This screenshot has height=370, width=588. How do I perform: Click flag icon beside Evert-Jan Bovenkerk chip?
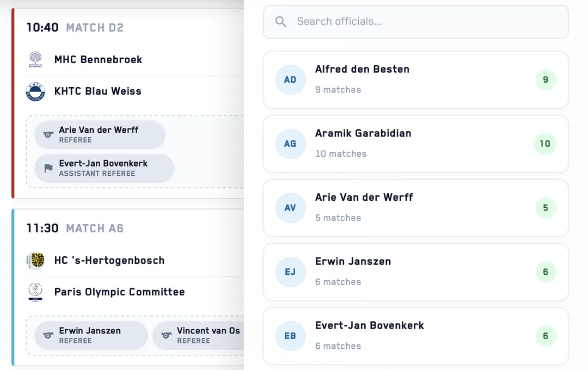click(x=48, y=168)
